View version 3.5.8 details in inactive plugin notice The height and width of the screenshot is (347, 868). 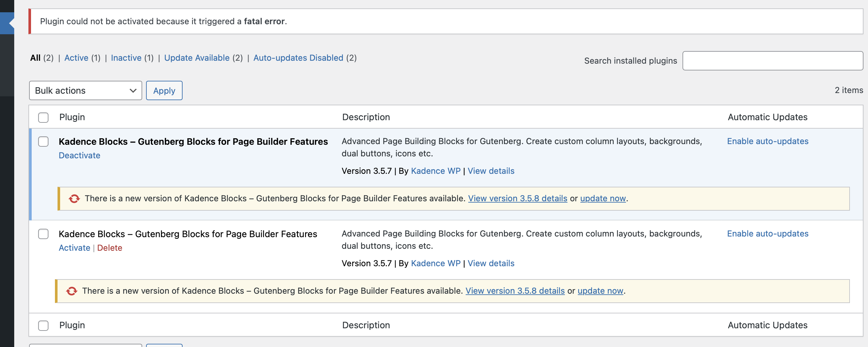(515, 291)
